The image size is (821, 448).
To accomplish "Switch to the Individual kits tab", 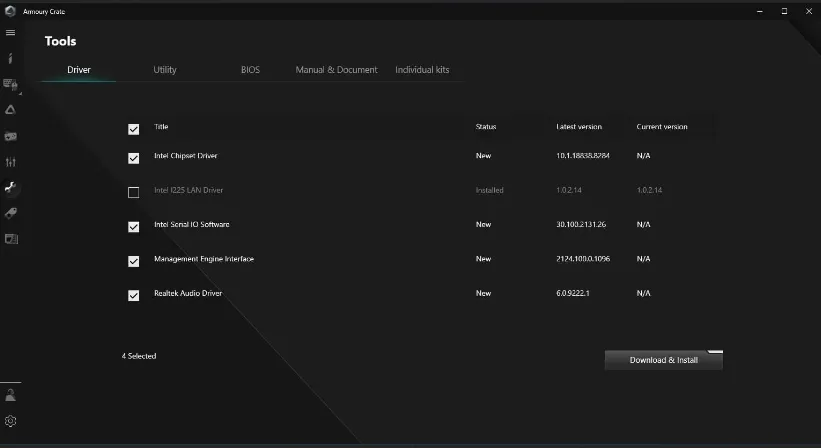I will coord(422,70).
